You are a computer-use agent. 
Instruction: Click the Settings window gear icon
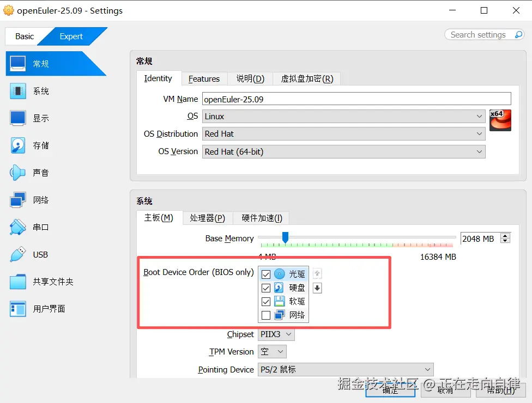(x=9, y=10)
